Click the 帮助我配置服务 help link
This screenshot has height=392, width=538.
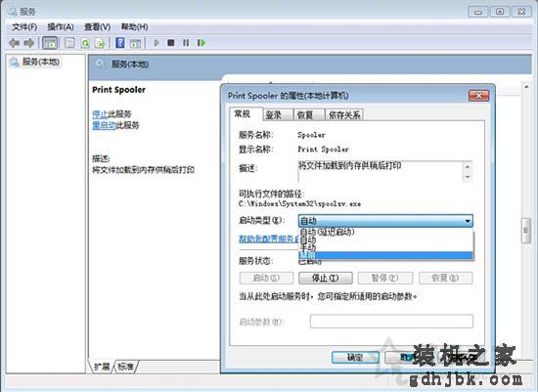click(268, 239)
